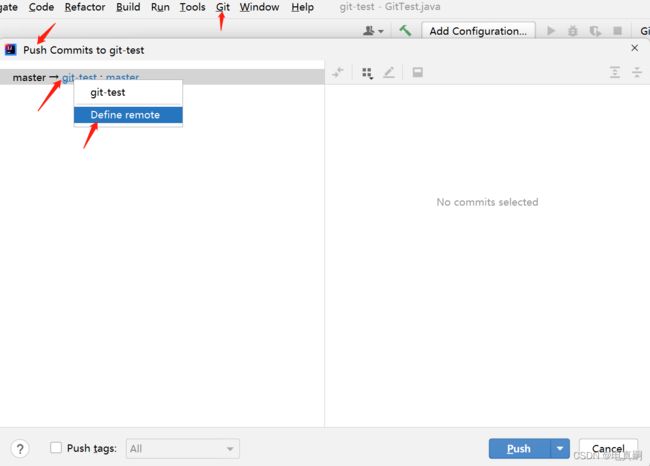Click the green hammer Build Project icon
Viewport: 650px width, 466px height.
click(405, 31)
